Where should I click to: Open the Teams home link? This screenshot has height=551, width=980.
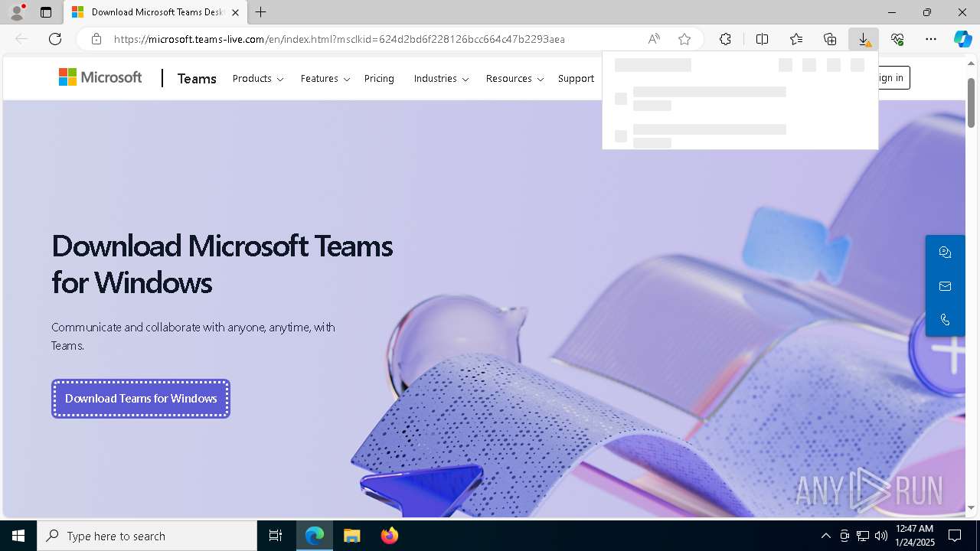(x=197, y=78)
